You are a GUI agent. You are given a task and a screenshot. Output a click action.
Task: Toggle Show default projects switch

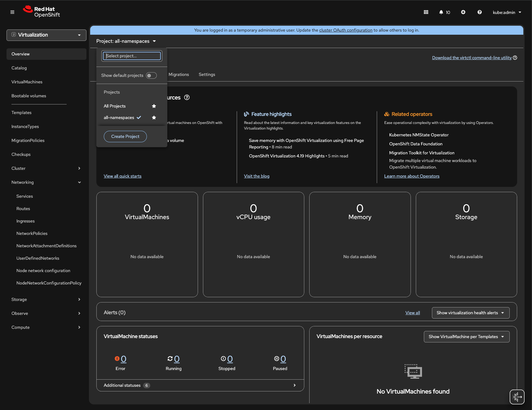[151, 75]
